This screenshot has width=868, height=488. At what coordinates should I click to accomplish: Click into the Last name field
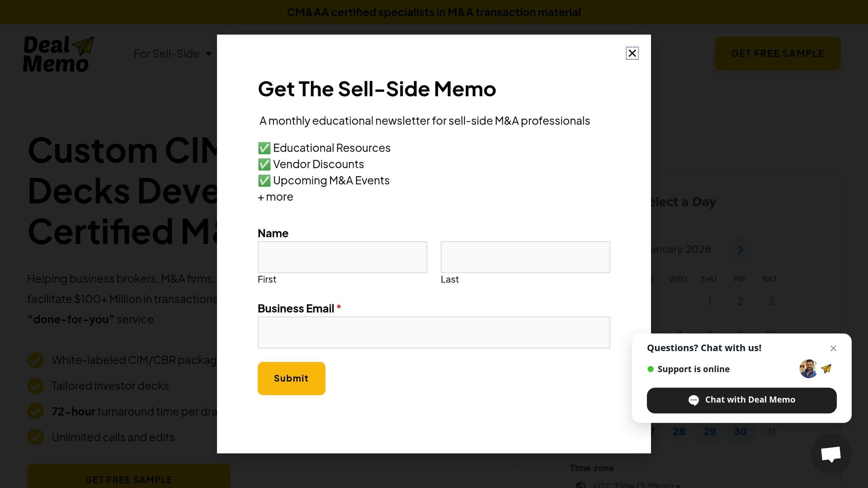tap(525, 257)
